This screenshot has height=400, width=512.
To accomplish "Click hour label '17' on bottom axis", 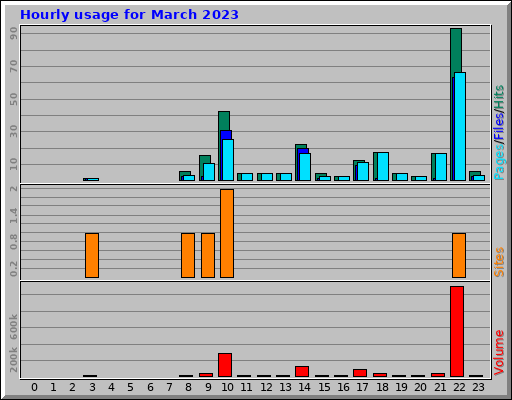I will pyautogui.click(x=362, y=387).
